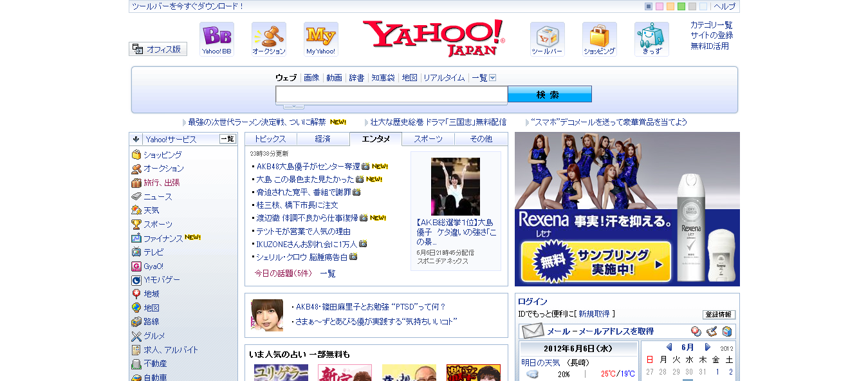Open 桂三枝、橋下市長に注文 headline
868x381 pixels.
click(x=297, y=205)
